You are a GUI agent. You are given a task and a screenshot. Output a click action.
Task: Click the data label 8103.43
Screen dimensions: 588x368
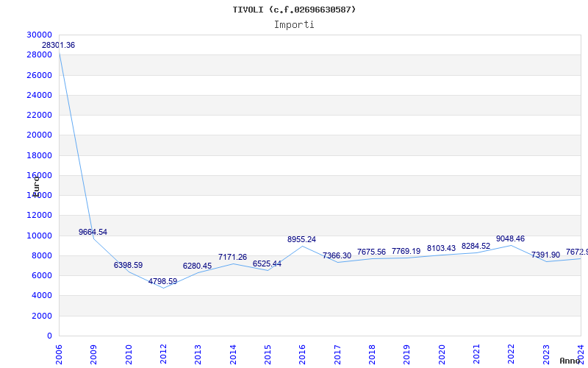(441, 248)
